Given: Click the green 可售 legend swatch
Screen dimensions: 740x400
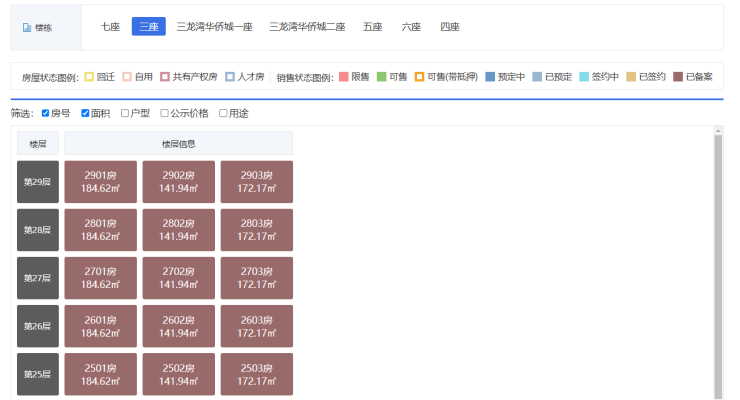Looking at the screenshot, I should (x=381, y=77).
